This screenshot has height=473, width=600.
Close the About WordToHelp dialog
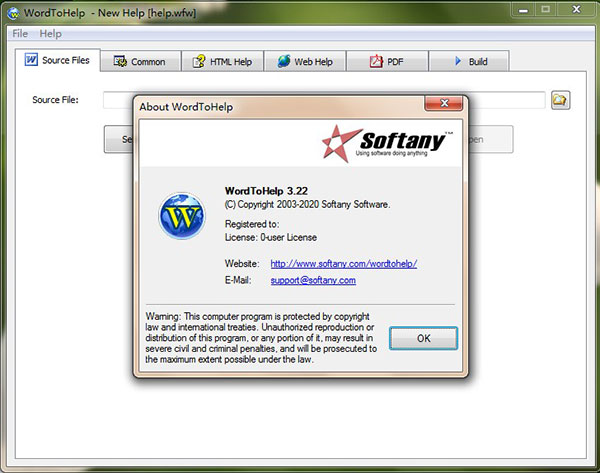[444, 103]
